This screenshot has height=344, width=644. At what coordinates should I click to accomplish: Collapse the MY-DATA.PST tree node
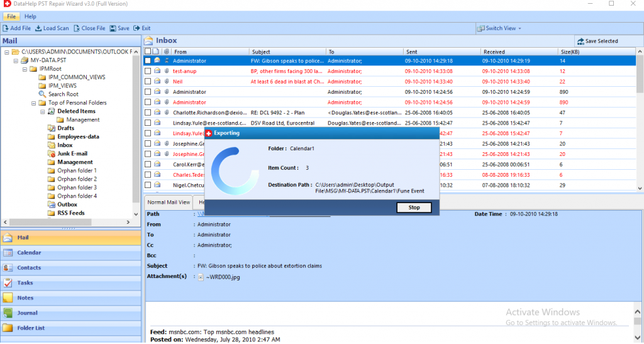16,60
